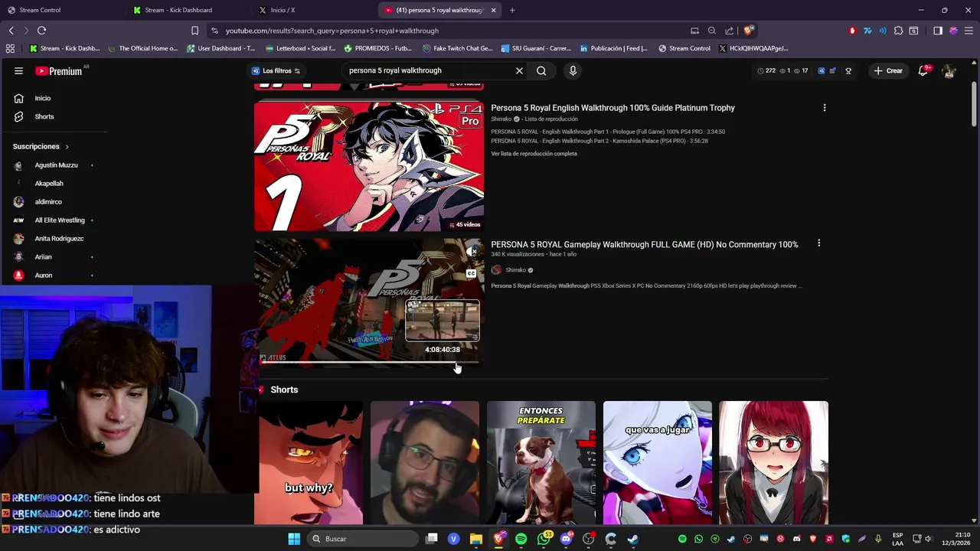
Task: Close the persona 5 royal walkthrough tab
Action: [493, 10]
